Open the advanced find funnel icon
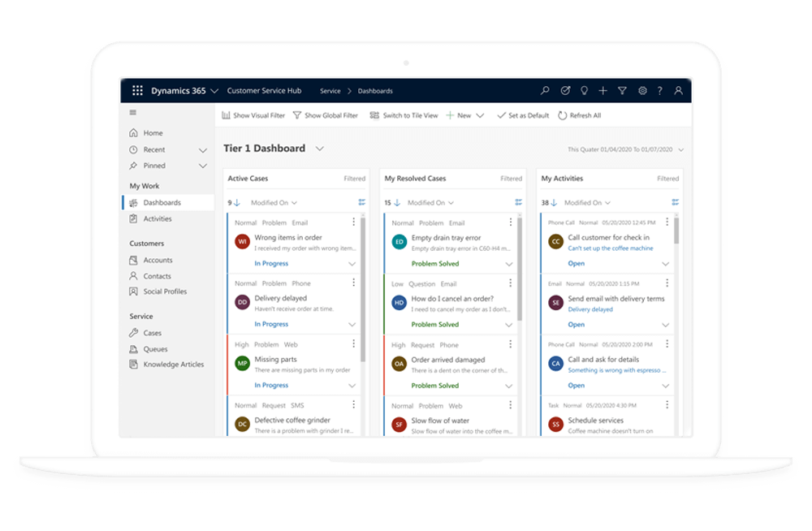The width and height of the screenshot is (812, 531). [x=622, y=91]
